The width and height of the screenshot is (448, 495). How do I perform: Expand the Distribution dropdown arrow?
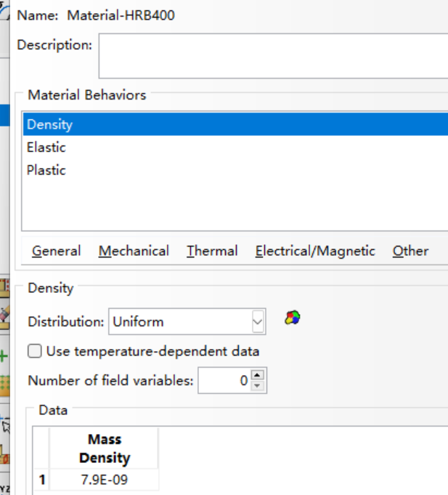pos(258,322)
